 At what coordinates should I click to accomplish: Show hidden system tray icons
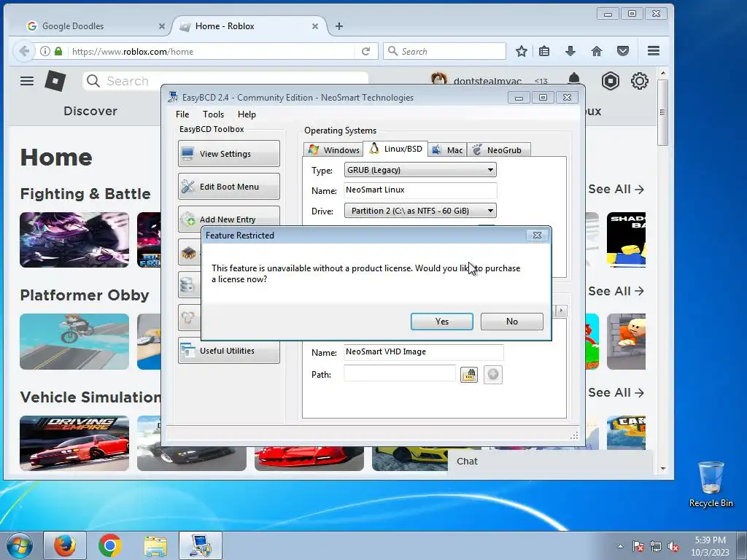pyautogui.click(x=620, y=547)
